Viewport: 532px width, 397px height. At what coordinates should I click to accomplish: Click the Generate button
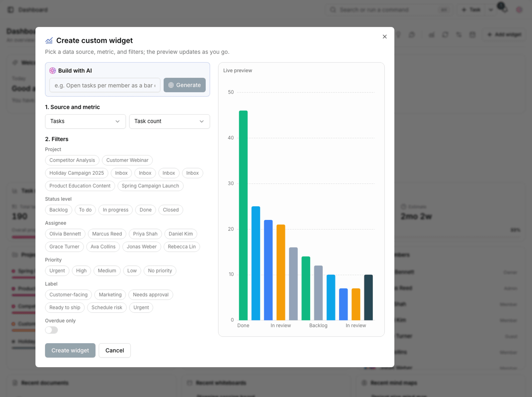point(185,85)
